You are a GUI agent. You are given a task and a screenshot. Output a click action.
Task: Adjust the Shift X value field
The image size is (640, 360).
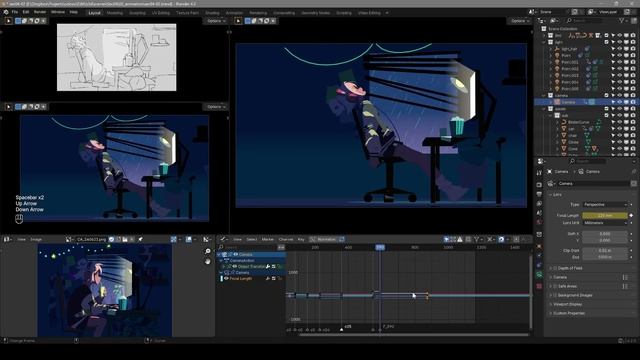point(605,234)
